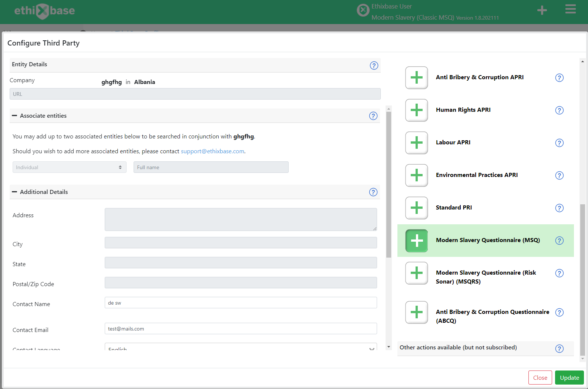Viewport: 588px width, 389px height.
Task: Add Environmental Practices APRI action
Action: 417,175
